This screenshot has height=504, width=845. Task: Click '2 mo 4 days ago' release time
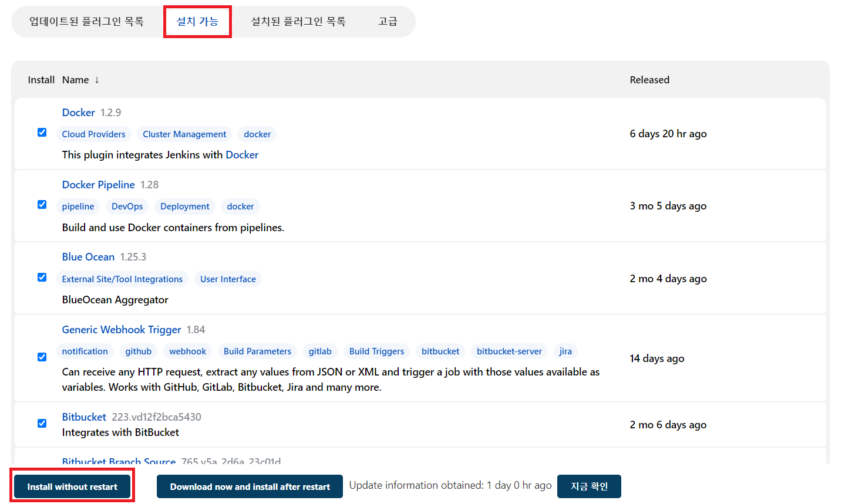pos(668,279)
